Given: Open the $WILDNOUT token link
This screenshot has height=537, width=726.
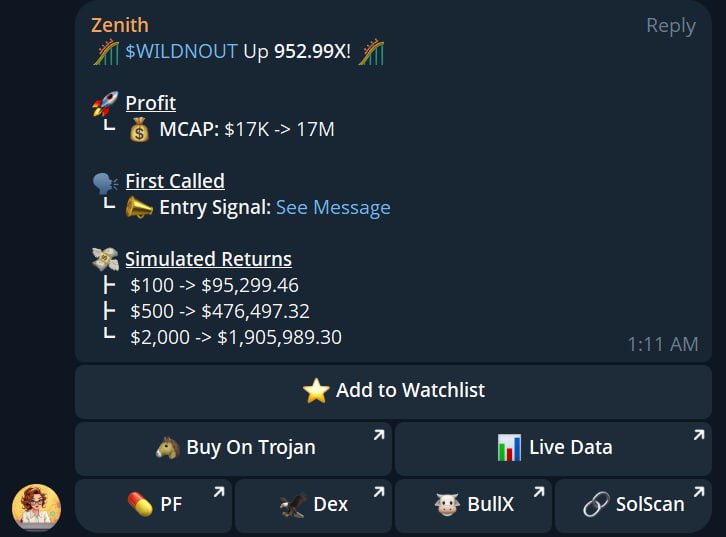Looking at the screenshot, I should [x=182, y=51].
